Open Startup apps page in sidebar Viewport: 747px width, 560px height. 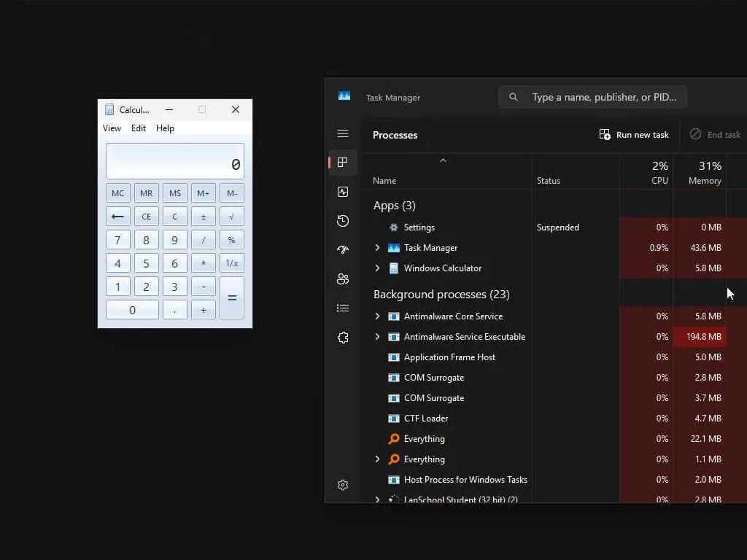click(x=343, y=250)
